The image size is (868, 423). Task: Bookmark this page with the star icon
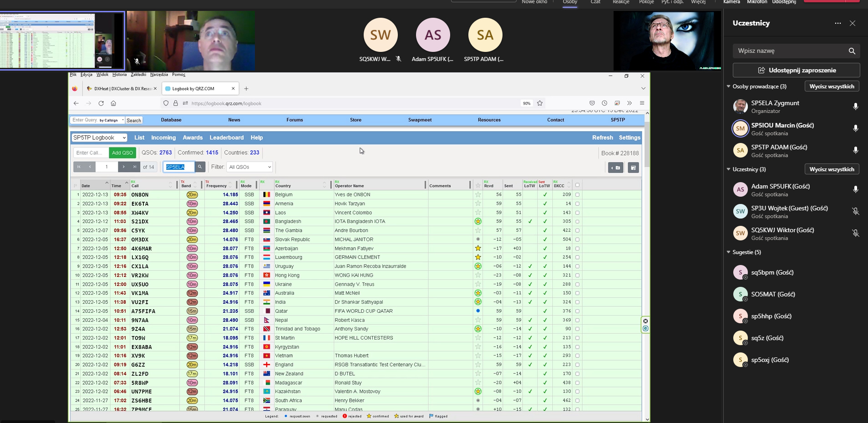[540, 103]
